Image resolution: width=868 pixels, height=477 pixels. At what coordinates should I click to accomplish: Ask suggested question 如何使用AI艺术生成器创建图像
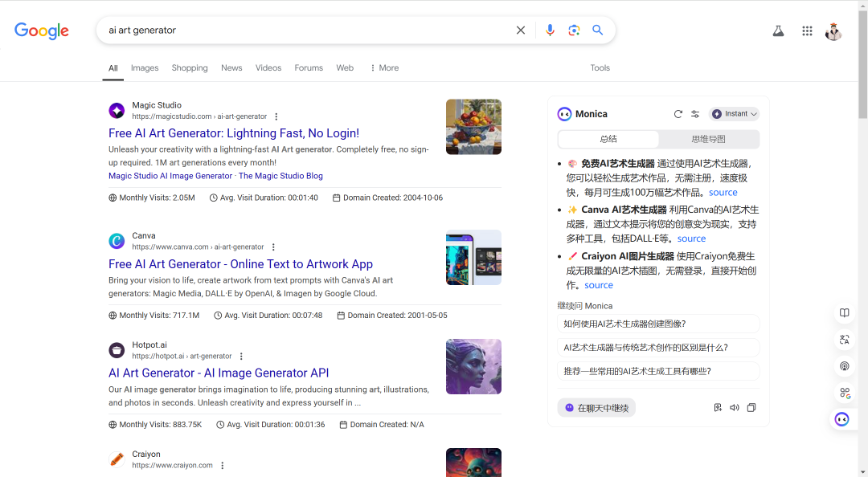click(658, 324)
